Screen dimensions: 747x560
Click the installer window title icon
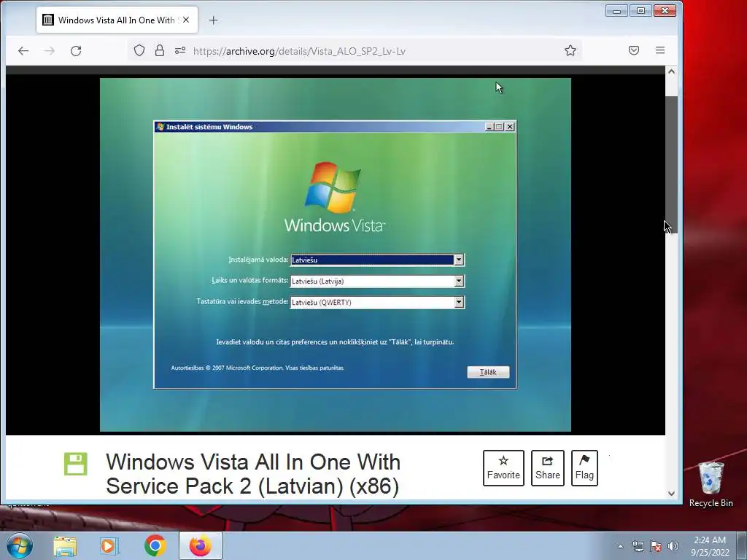(160, 127)
